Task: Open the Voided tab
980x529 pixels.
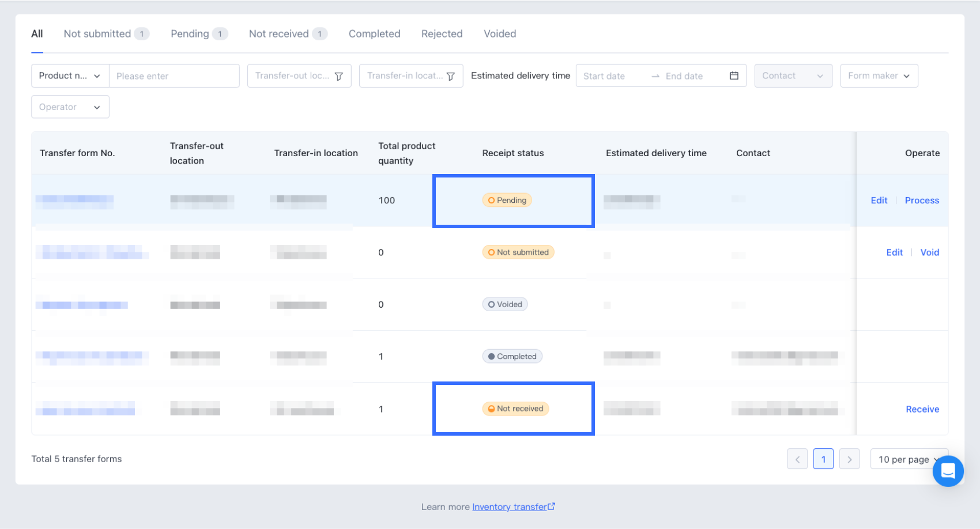Action: (500, 33)
